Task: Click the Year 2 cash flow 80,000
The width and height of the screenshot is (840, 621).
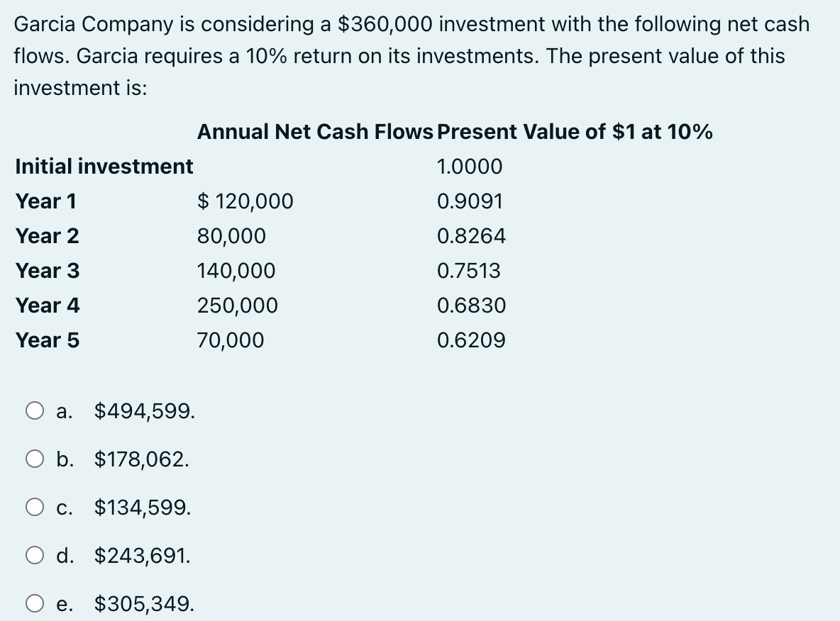Action: pyautogui.click(x=231, y=236)
